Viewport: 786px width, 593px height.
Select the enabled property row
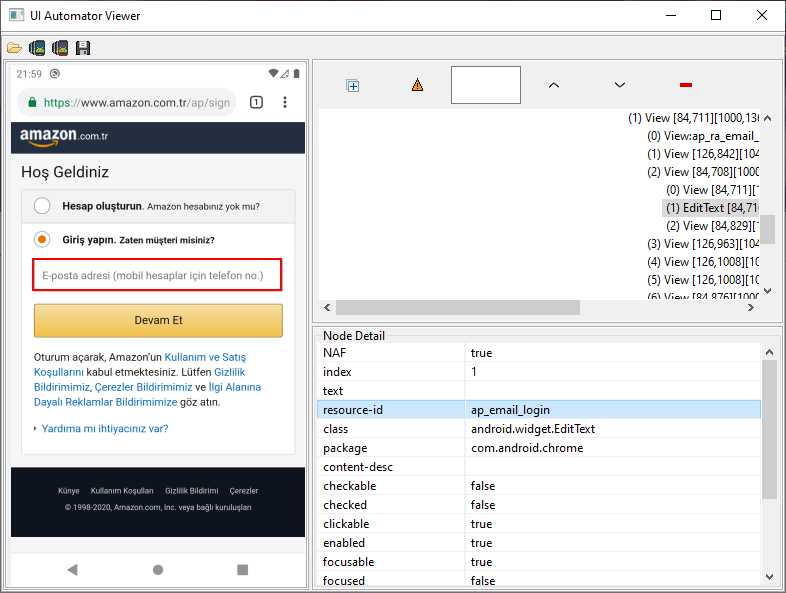click(x=539, y=543)
